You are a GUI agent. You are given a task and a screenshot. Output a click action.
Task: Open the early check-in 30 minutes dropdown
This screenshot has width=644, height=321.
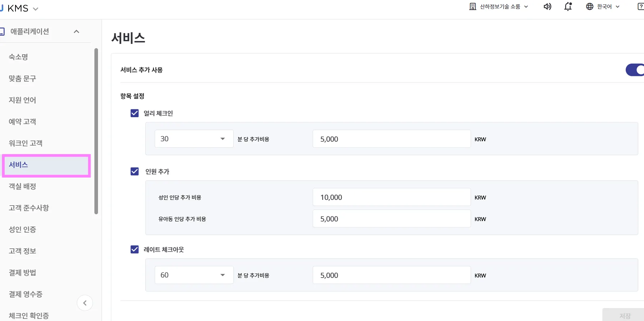click(194, 139)
